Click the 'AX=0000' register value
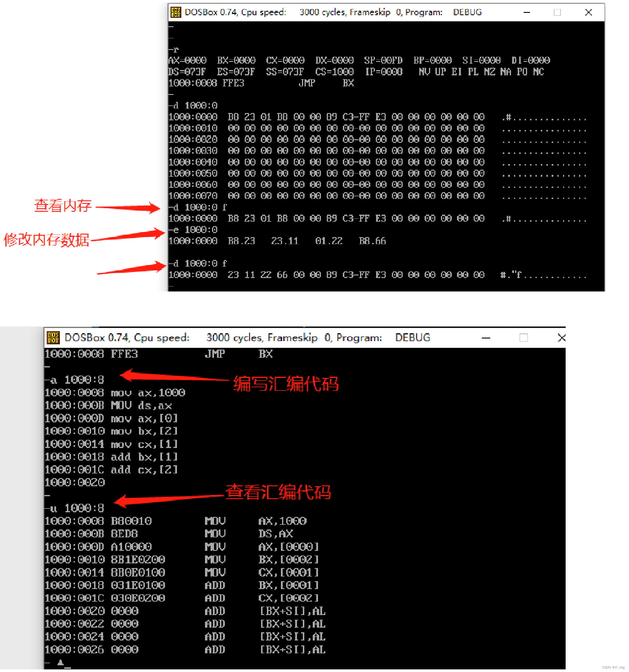The image size is (629, 672). [x=187, y=60]
